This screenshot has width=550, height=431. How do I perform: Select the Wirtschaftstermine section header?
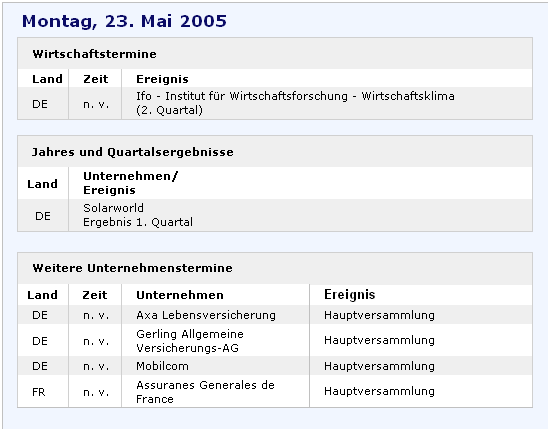coord(94,54)
